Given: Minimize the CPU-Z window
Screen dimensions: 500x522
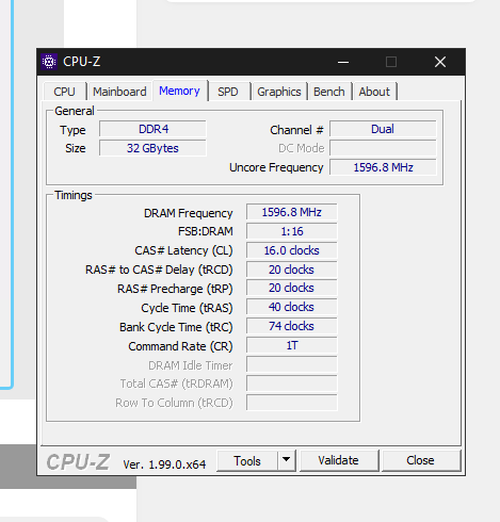Looking at the screenshot, I should point(343,62).
